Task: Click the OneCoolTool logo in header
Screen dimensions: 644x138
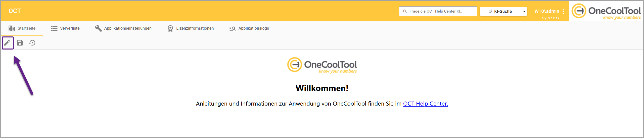Action: (x=606, y=11)
